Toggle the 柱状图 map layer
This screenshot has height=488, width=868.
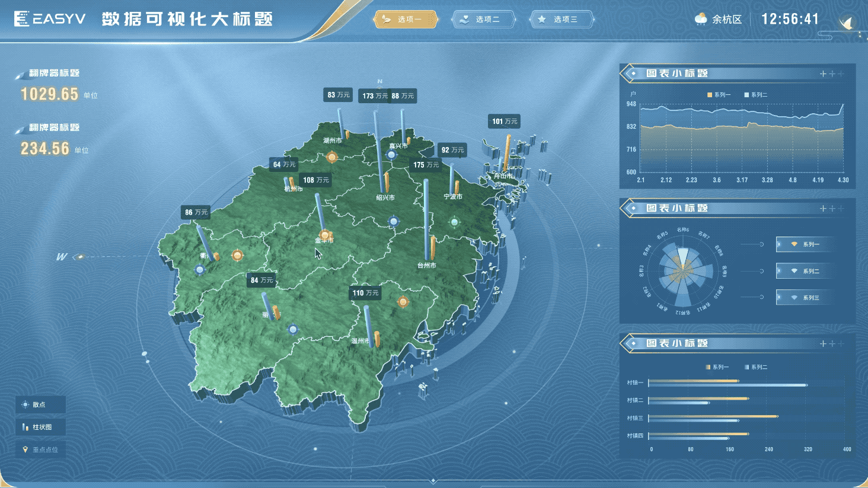(40, 427)
